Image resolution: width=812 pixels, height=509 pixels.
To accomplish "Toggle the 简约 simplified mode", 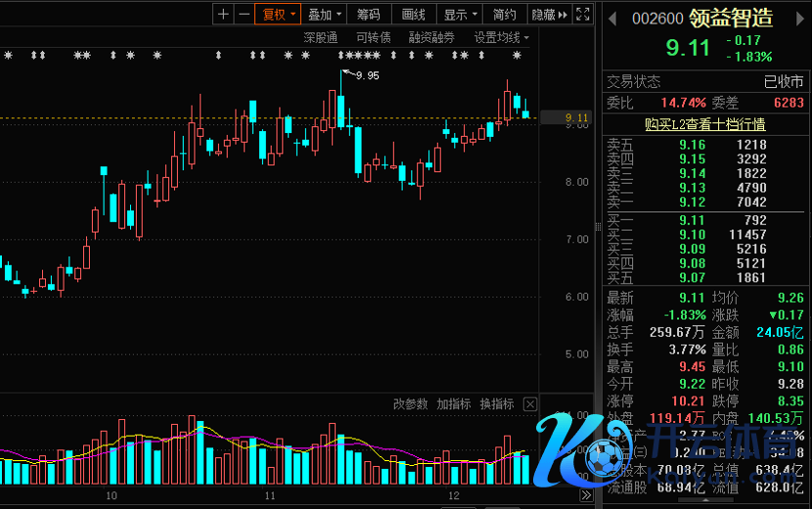I will [x=505, y=14].
